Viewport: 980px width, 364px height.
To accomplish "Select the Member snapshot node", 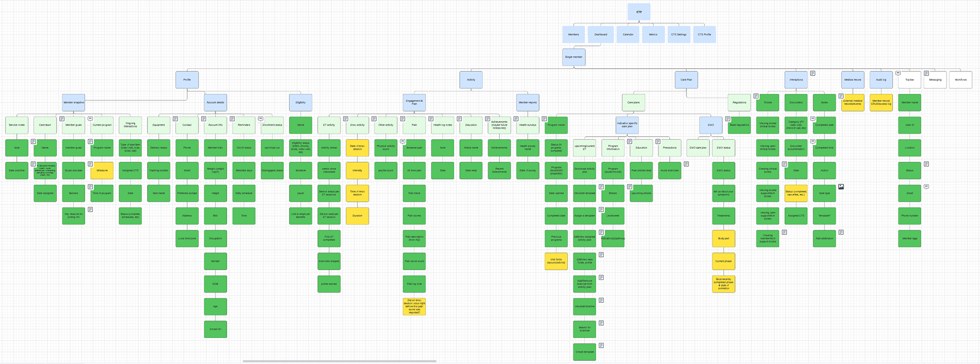I will 73,102.
